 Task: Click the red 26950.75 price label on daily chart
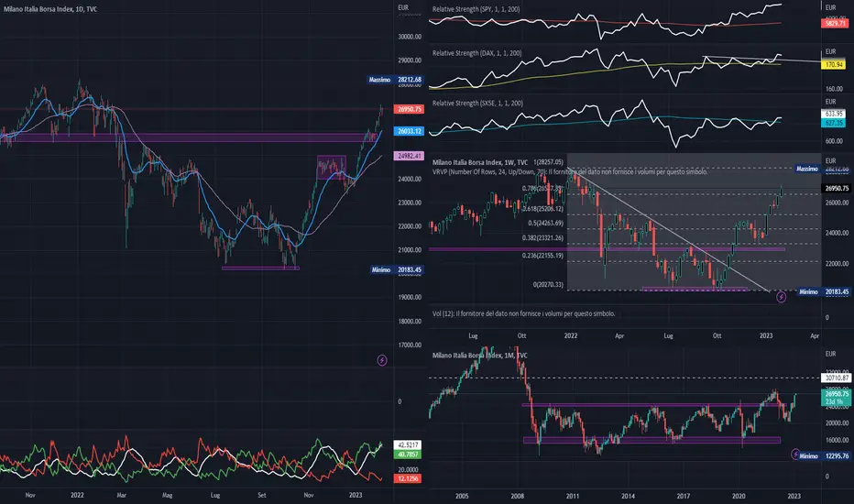tap(409, 109)
